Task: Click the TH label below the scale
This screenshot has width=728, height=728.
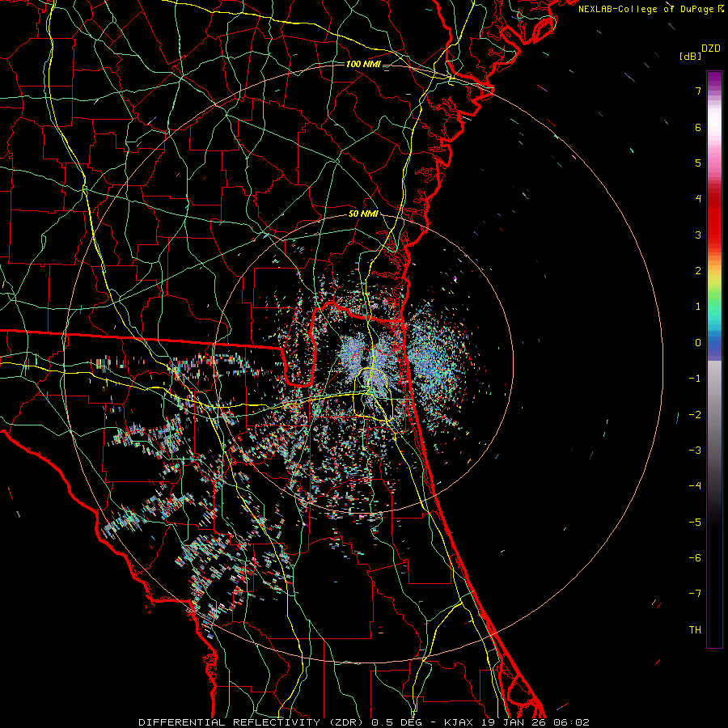Action: pyautogui.click(x=695, y=630)
